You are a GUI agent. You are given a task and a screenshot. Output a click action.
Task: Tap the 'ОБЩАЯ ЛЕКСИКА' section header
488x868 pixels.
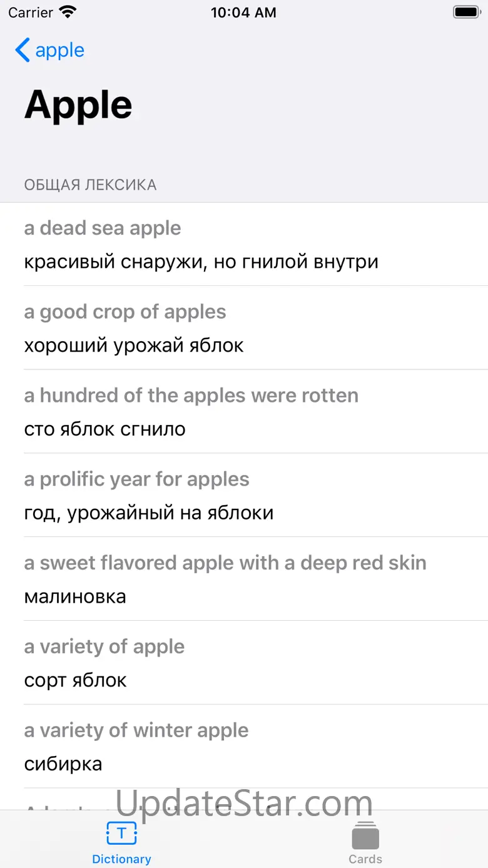(x=90, y=185)
